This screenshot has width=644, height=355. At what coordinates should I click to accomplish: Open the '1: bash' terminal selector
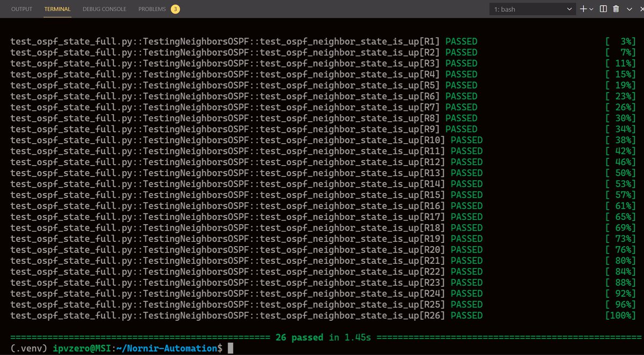click(533, 9)
